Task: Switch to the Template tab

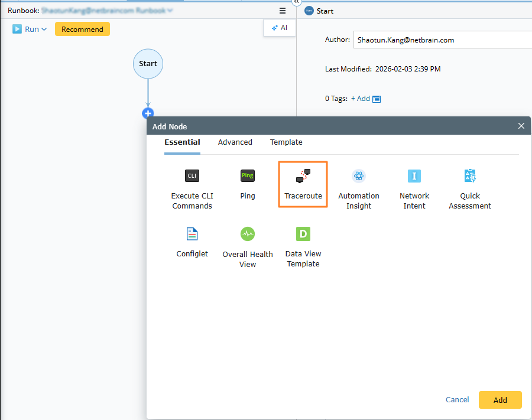Action: (x=286, y=142)
